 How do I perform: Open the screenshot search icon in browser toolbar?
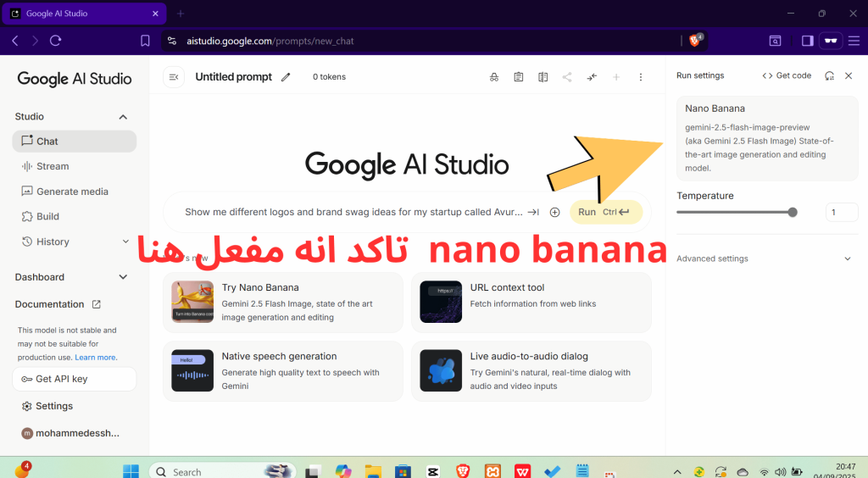(775, 41)
